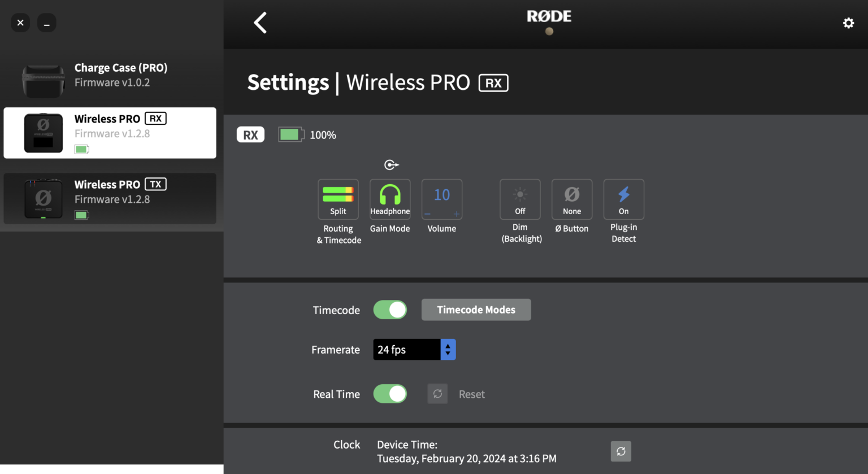This screenshot has height=474, width=868.
Task: Click the back arrow
Action: (x=261, y=23)
